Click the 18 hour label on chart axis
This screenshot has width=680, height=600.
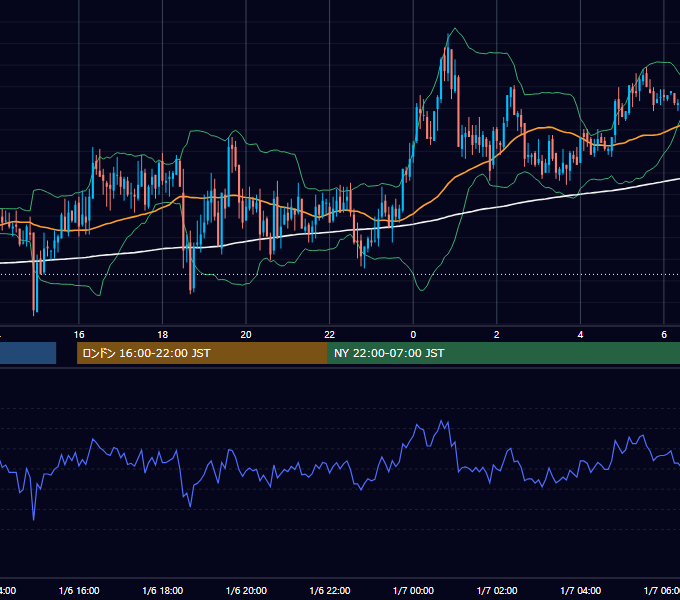(163, 335)
